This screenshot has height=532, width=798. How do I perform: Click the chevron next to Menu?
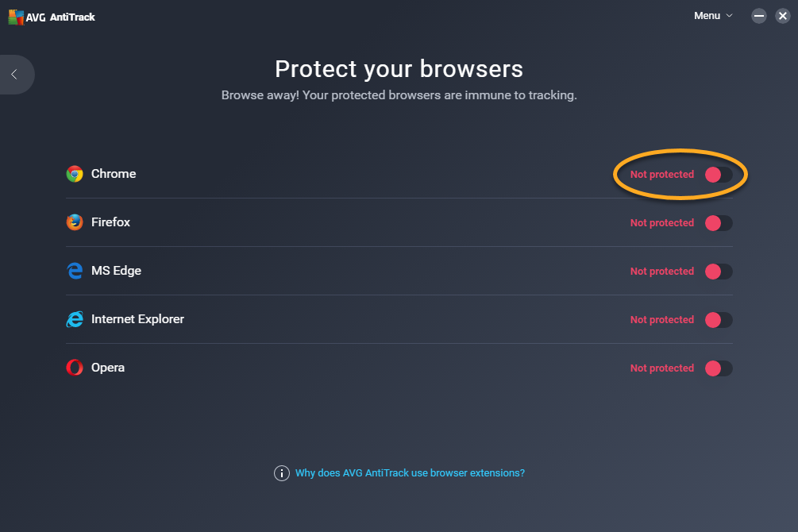729,16
